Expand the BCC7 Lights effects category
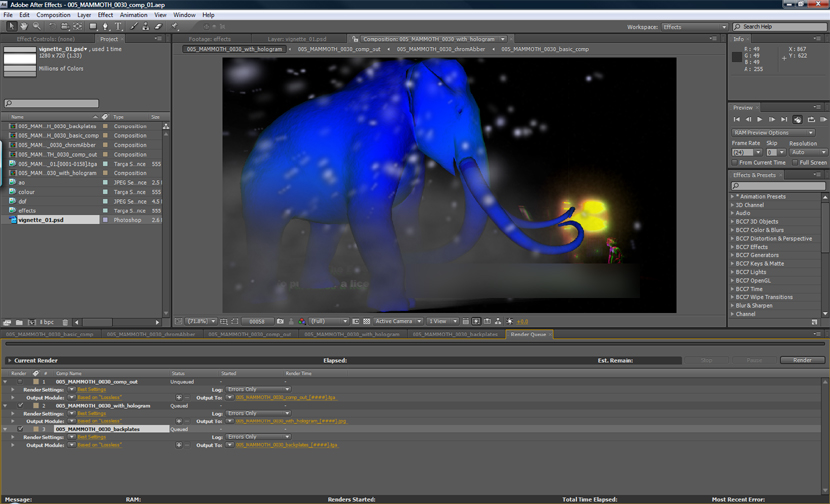This screenshot has height=504, width=830. coord(733,272)
